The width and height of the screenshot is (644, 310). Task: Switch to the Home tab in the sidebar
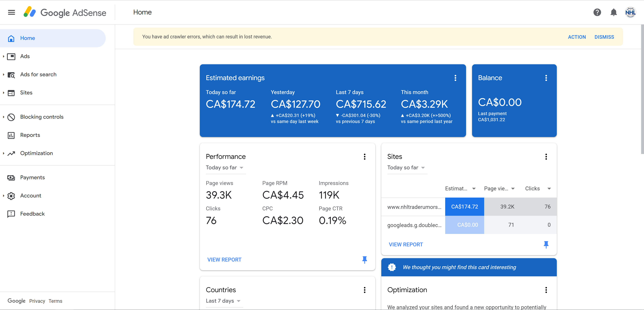(28, 38)
